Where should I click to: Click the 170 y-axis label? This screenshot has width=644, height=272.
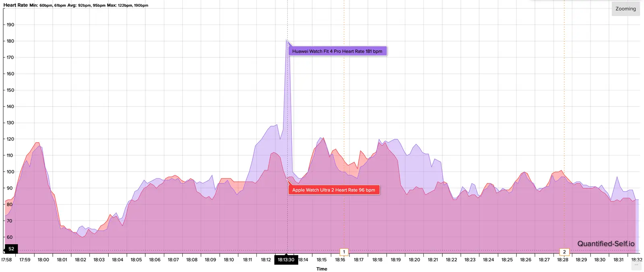point(10,57)
